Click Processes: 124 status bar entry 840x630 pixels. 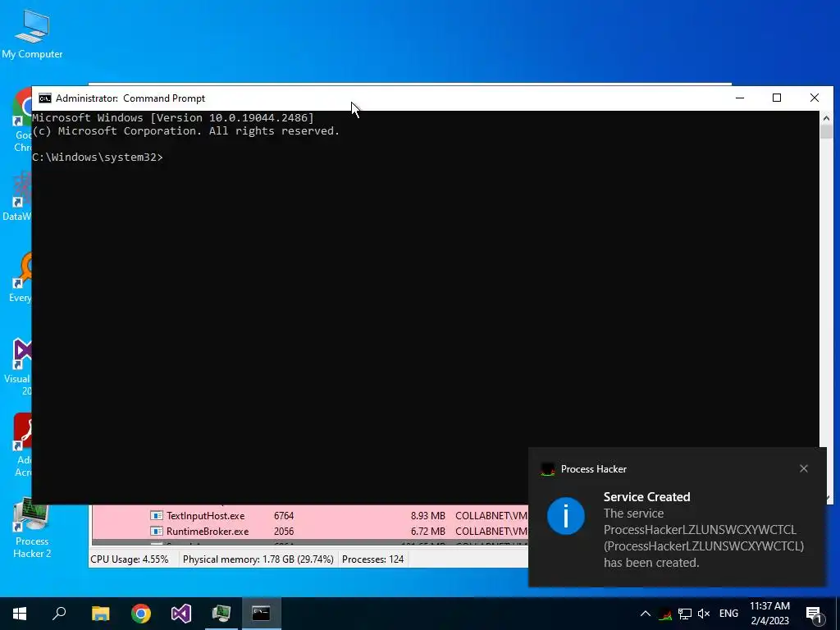click(x=373, y=559)
